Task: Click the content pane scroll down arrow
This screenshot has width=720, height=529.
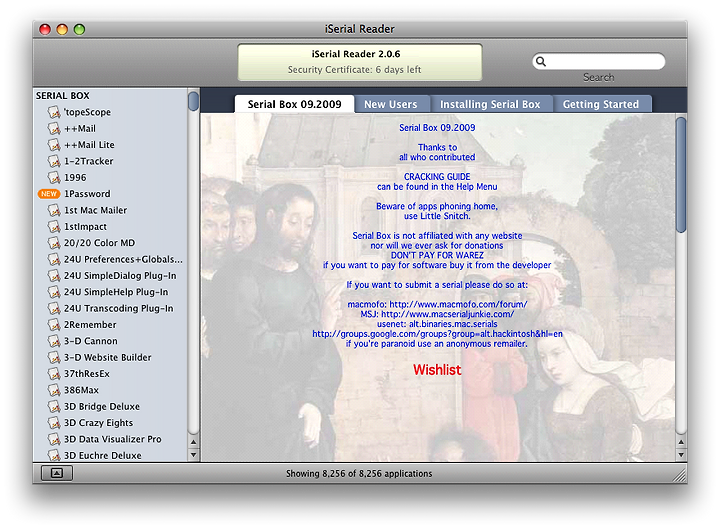Action: (x=681, y=455)
